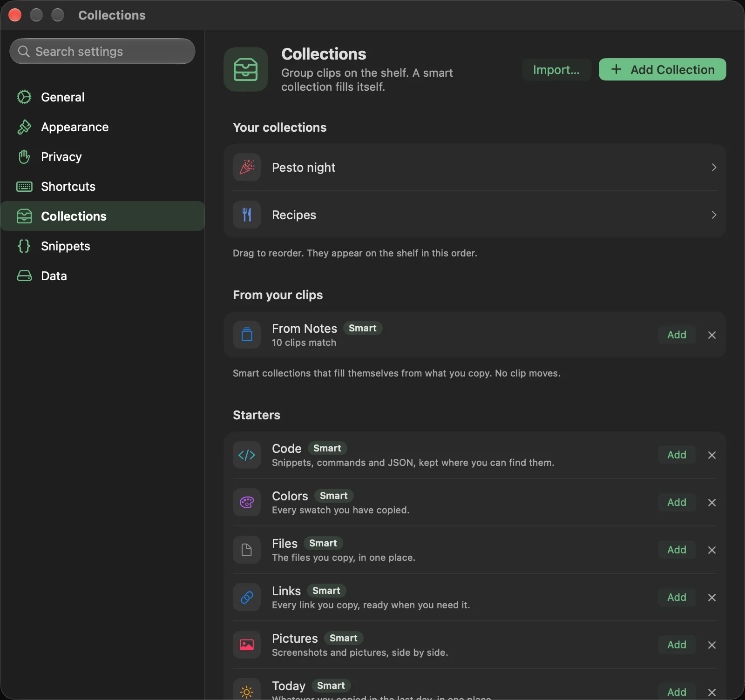Viewport: 745px width, 700px height.
Task: Switch to the Appearance section
Action: [x=102, y=127]
